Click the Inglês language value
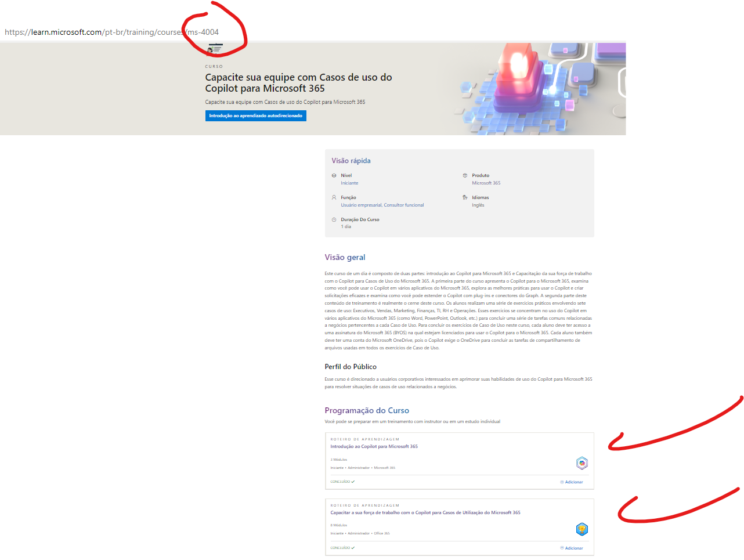Image resolution: width=744 pixels, height=560 pixels. pyautogui.click(x=478, y=205)
